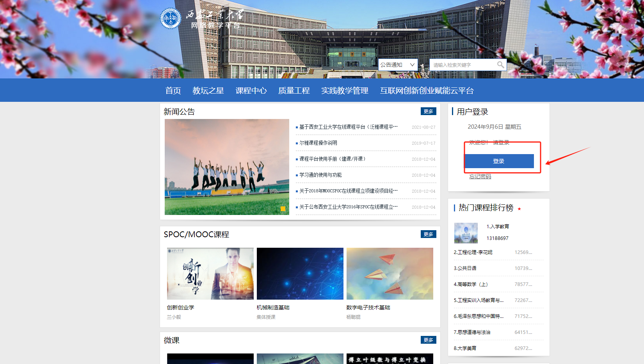Click the 机械制造基础 course title
The width and height of the screenshot is (644, 364).
(x=273, y=307)
